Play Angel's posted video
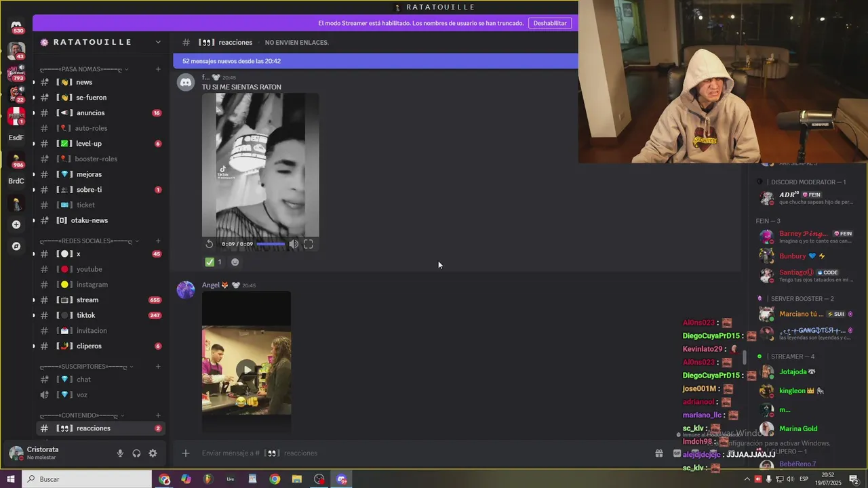The width and height of the screenshot is (868, 488). 247,369
